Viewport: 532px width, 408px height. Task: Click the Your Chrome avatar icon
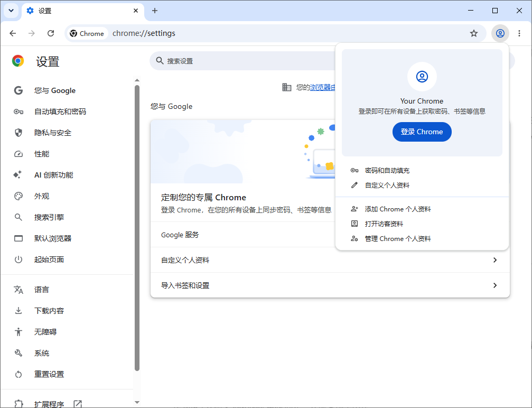pyautogui.click(x=422, y=77)
